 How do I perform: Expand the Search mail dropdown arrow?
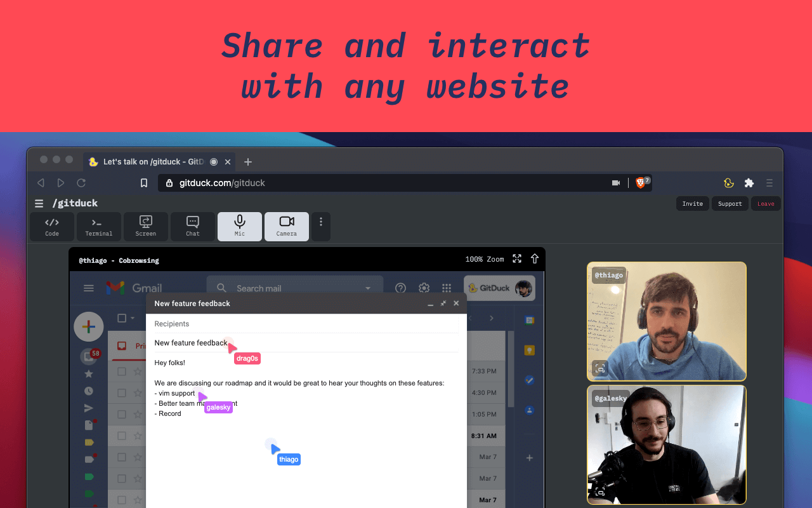tap(368, 288)
